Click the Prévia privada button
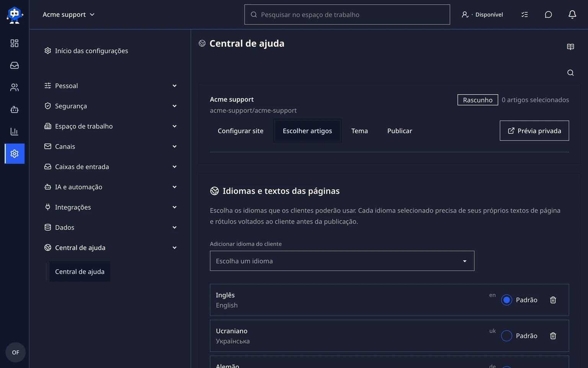 (534, 131)
